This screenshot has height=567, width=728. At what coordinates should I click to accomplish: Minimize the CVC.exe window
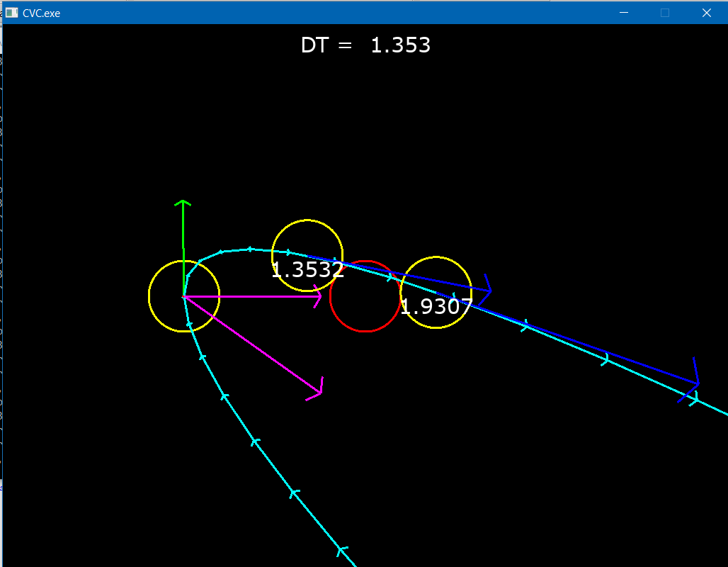tap(624, 13)
